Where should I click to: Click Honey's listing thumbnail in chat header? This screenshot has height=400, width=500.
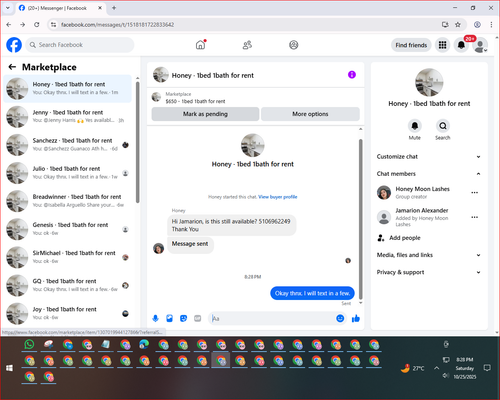[x=161, y=75]
